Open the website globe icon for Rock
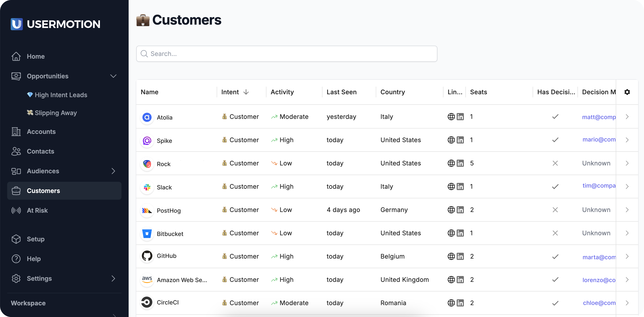Image resolution: width=644 pixels, height=317 pixels. (x=451, y=163)
